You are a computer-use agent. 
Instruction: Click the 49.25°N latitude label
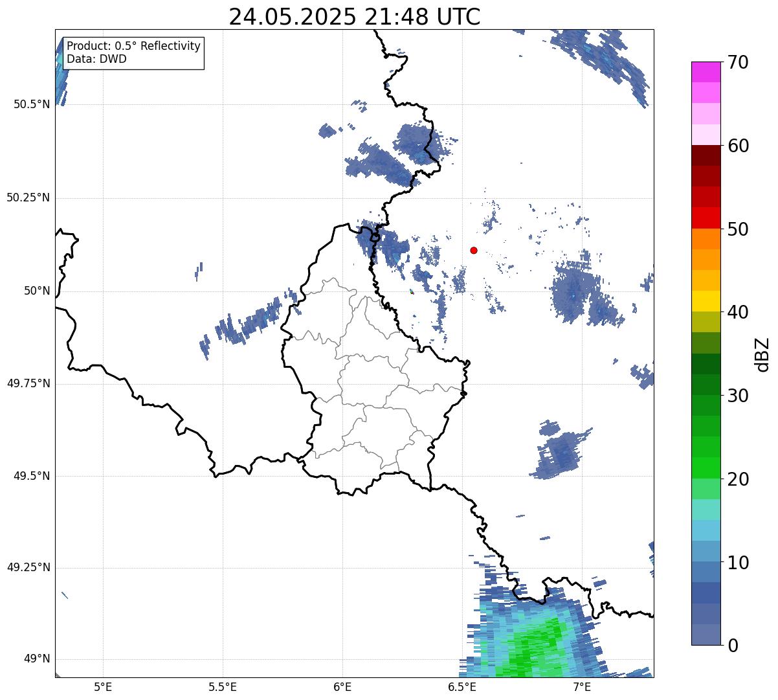click(28, 567)
